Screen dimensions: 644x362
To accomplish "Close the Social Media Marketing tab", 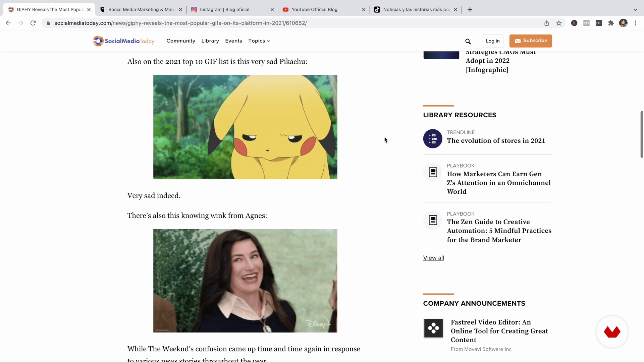I will coord(180,10).
